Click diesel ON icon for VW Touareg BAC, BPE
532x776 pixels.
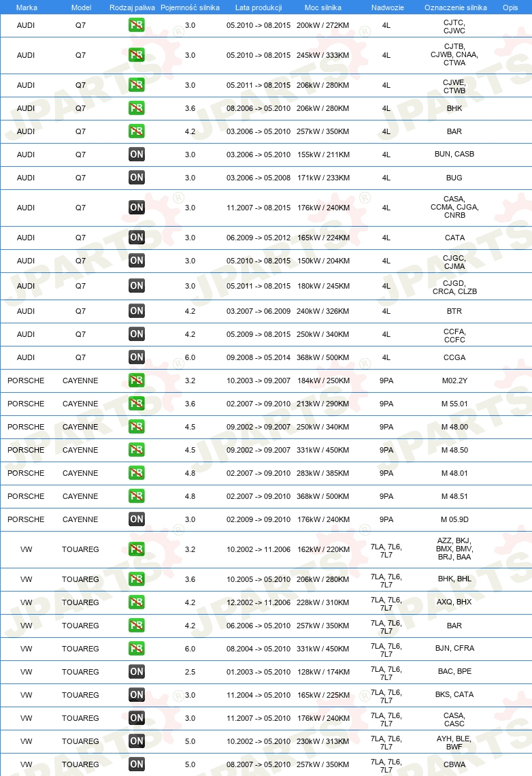[137, 672]
